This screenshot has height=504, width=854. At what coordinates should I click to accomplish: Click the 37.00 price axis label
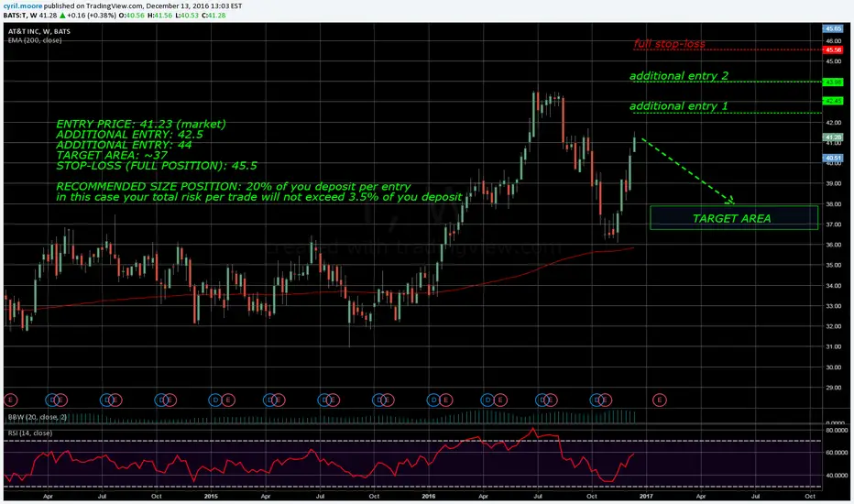833,225
